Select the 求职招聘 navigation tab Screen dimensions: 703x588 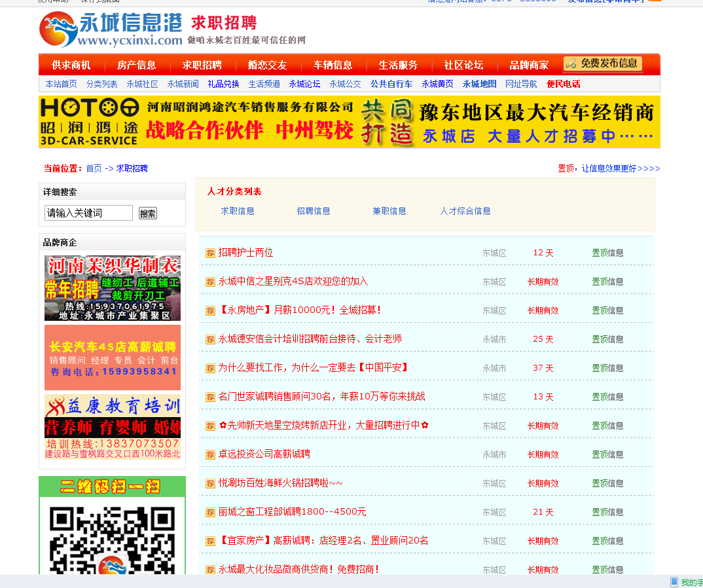202,65
